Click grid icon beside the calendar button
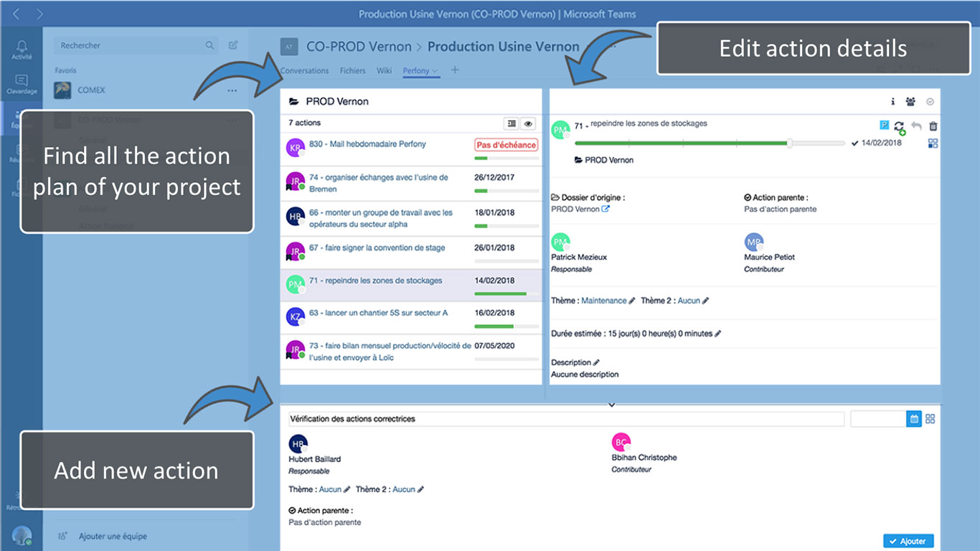980x551 pixels. (x=930, y=418)
